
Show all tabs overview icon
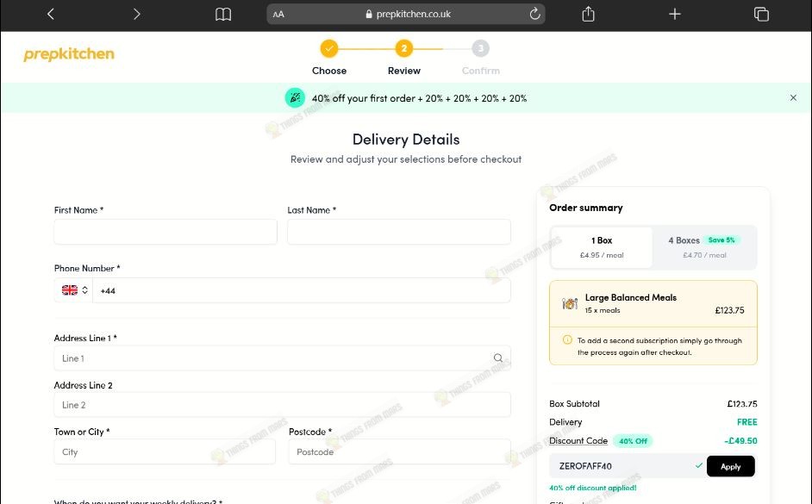[761, 14]
